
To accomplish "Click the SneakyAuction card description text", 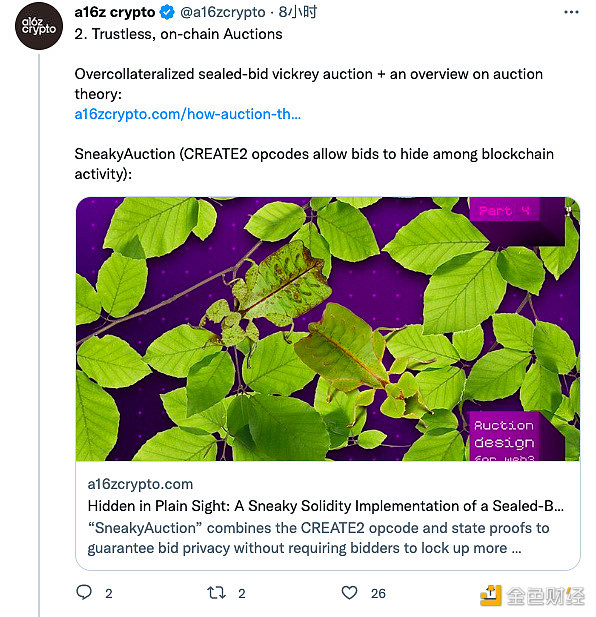I will [318, 538].
